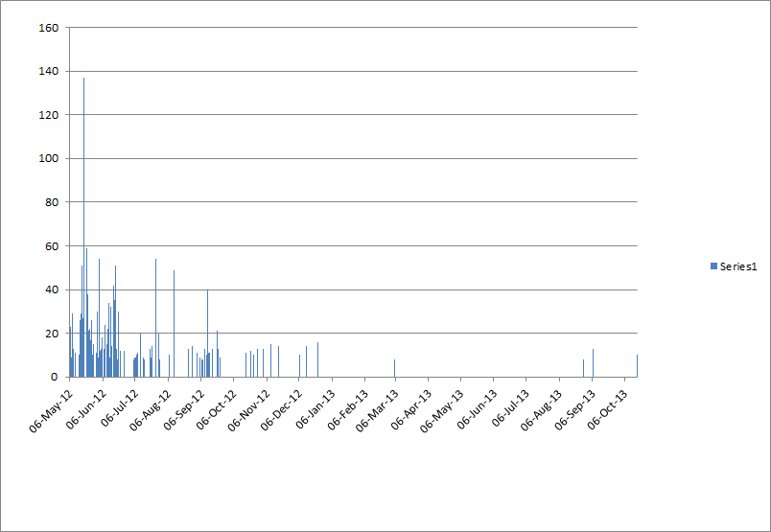Click the 06-Feb-13 date axis label
This screenshot has width=771, height=532.
click(x=348, y=409)
